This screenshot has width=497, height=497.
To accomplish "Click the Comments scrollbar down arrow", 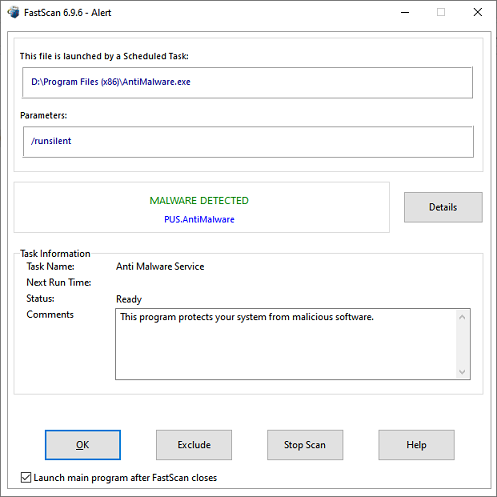I will point(462,371).
